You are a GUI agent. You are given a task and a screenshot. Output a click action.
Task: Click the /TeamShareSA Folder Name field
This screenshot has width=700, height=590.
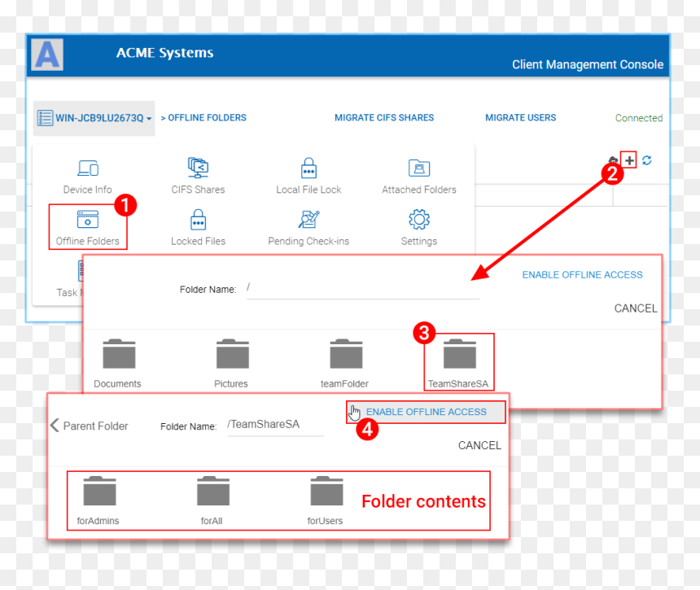[x=275, y=425]
